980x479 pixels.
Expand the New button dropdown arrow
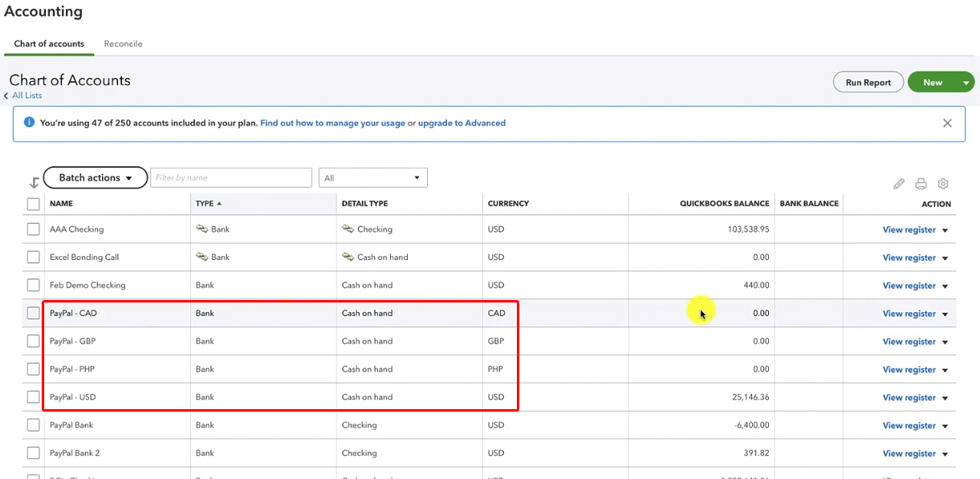click(x=966, y=83)
